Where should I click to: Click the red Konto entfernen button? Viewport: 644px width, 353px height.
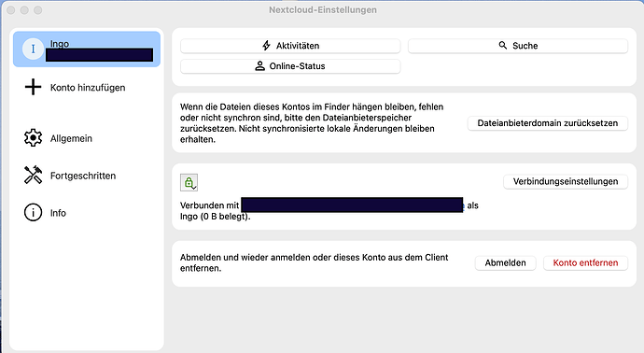[x=585, y=263]
